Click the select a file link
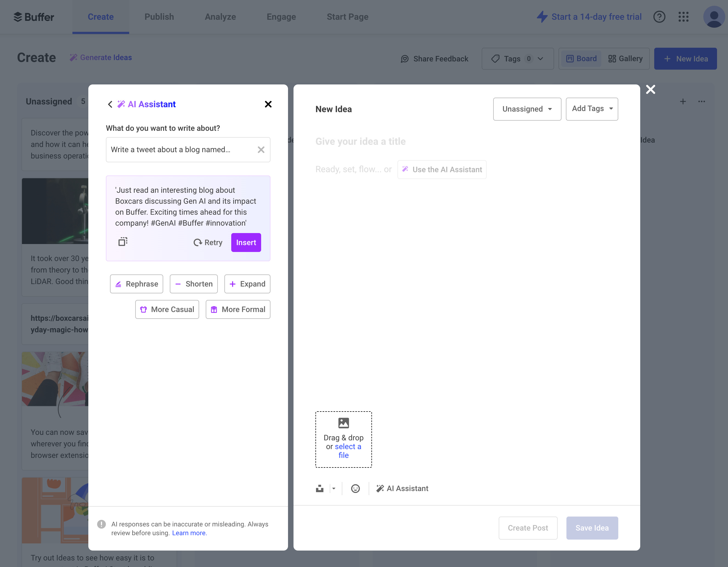Viewport: 728px width, 567px height. point(348,451)
